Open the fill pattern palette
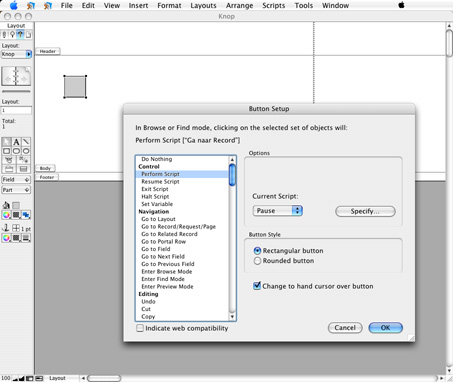The width and height of the screenshot is (453, 382). [x=16, y=215]
